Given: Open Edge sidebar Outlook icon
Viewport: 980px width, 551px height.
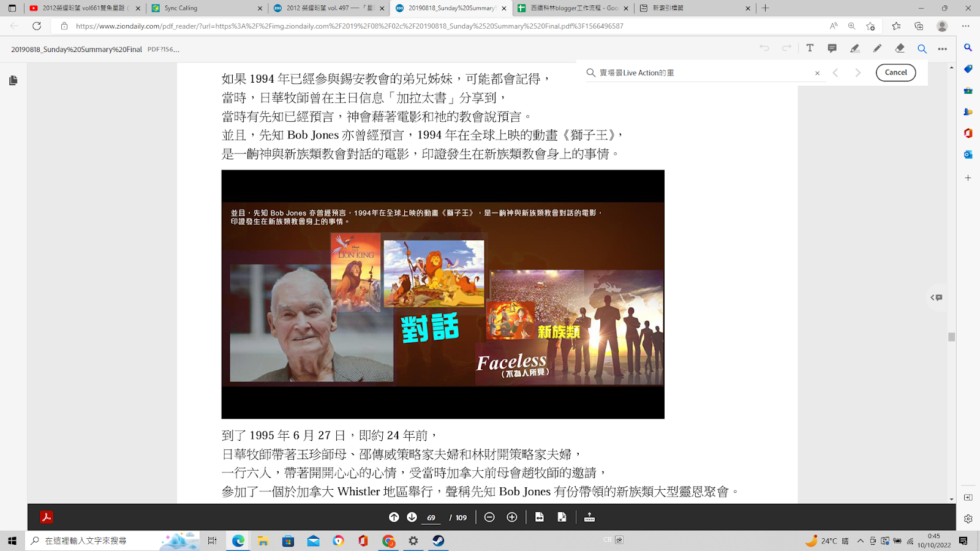Looking at the screenshot, I should (x=968, y=155).
